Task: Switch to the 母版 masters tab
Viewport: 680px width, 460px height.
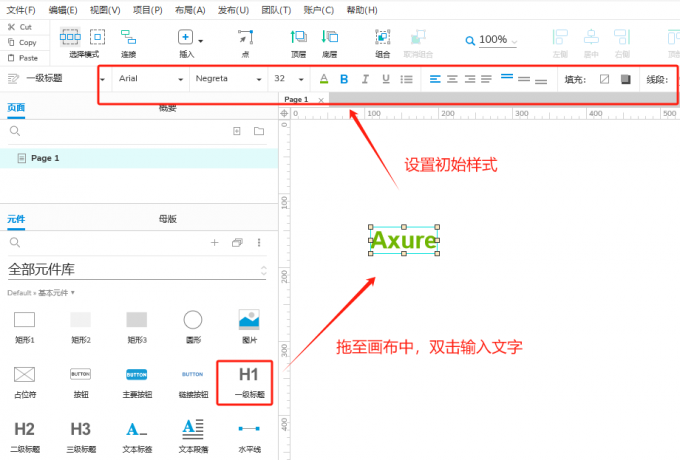Action: coord(167,219)
